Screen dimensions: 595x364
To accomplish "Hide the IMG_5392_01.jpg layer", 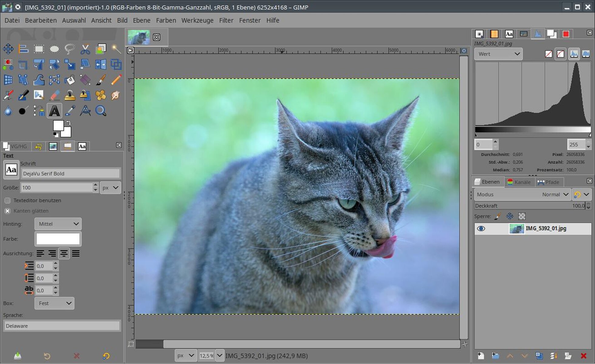I will (481, 228).
